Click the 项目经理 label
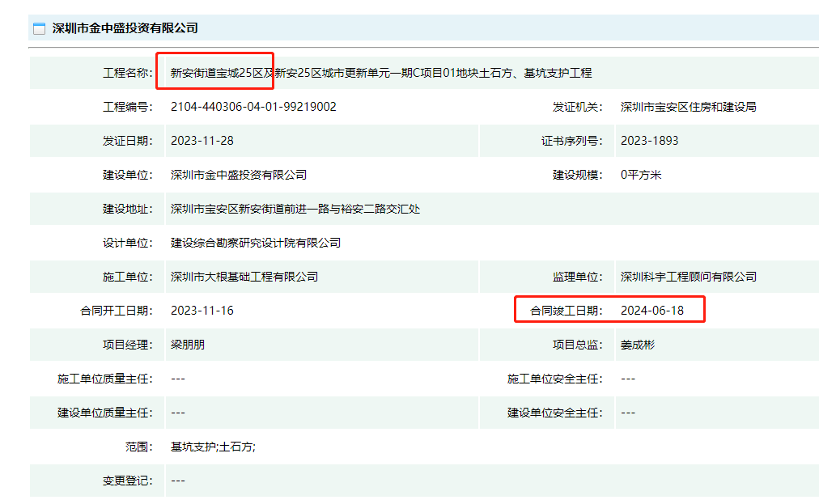Viewport: 819px width, 504px height. point(128,345)
